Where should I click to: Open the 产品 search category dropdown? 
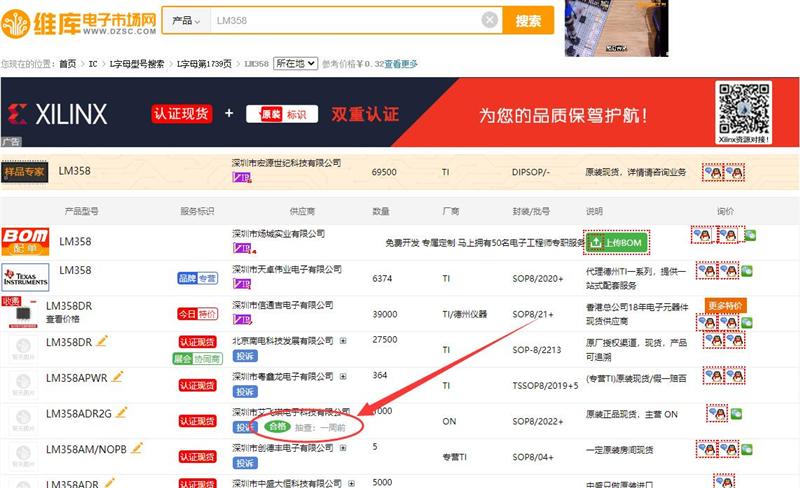[186, 20]
